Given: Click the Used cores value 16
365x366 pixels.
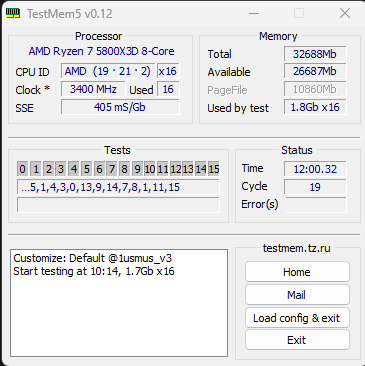Looking at the screenshot, I should [x=168, y=89].
